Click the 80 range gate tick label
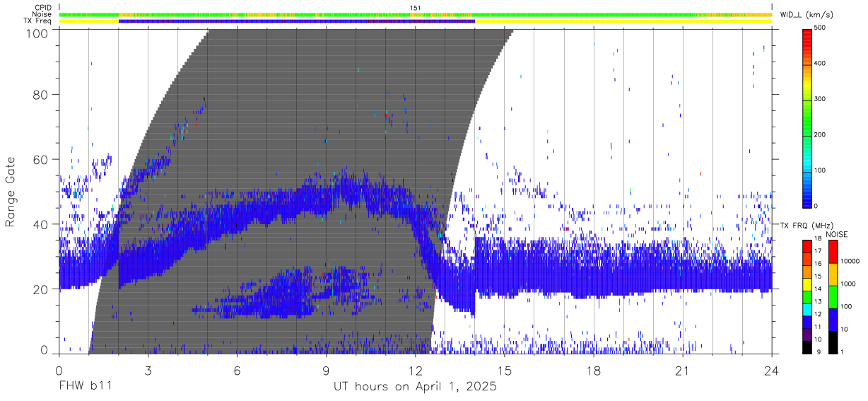868x401 pixels. tap(40, 94)
